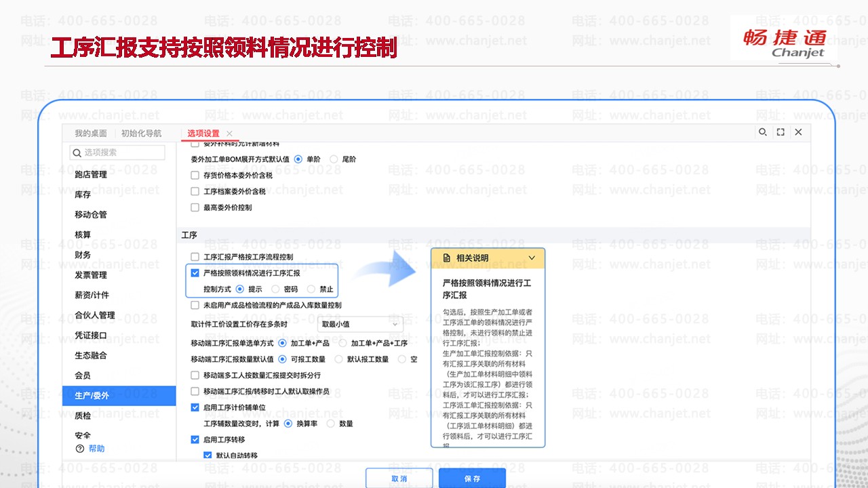
Task: Click the 取消 button
Action: 399,479
